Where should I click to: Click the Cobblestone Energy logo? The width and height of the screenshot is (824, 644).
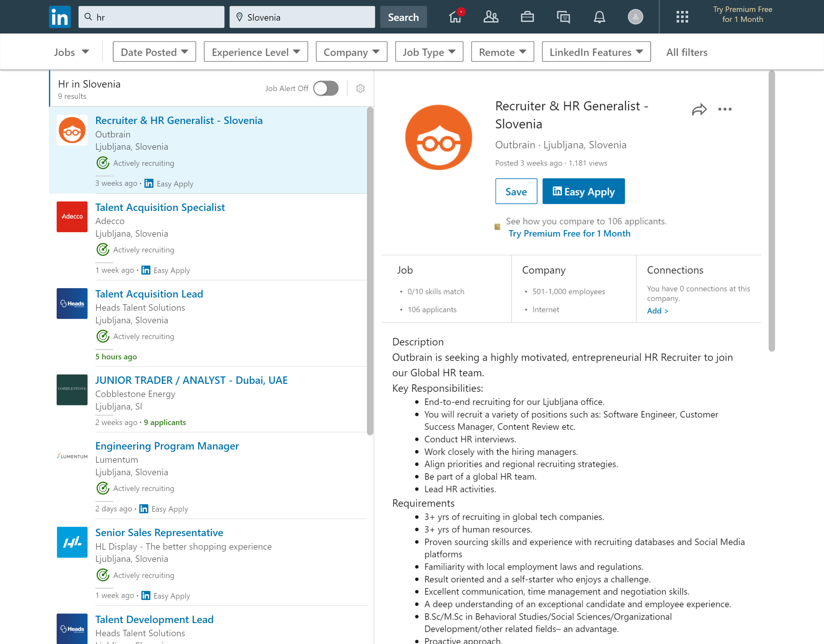point(72,390)
